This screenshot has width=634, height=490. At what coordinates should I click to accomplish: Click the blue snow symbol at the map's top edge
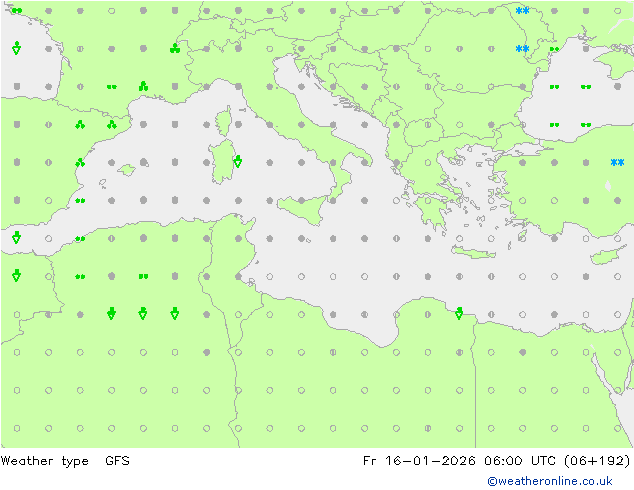click(x=522, y=11)
